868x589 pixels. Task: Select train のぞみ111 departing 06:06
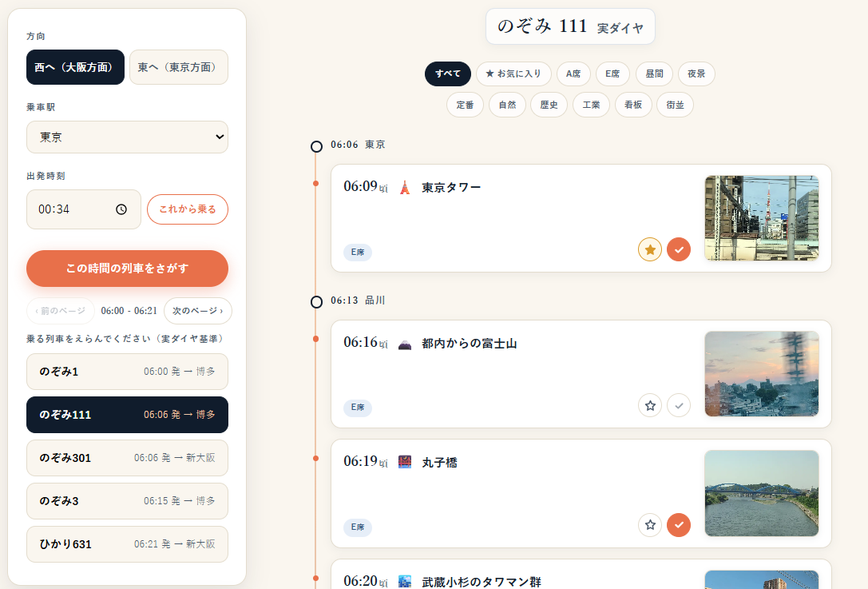coord(127,415)
